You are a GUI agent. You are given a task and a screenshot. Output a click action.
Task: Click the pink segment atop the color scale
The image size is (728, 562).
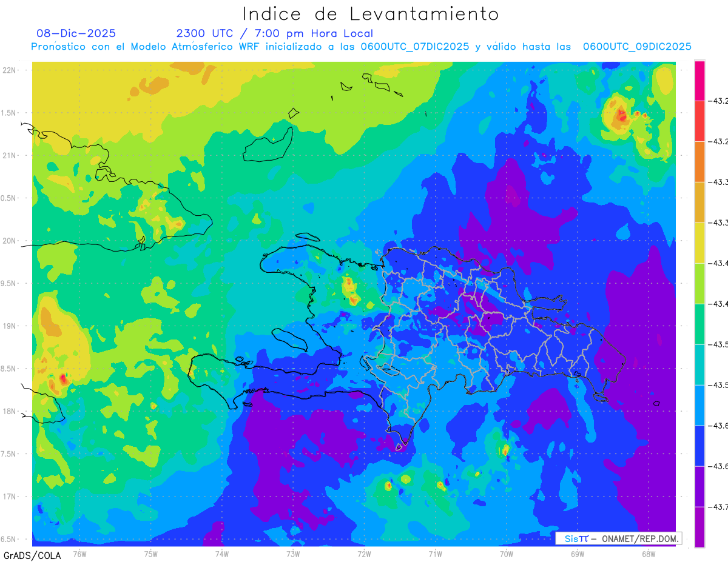click(x=699, y=81)
